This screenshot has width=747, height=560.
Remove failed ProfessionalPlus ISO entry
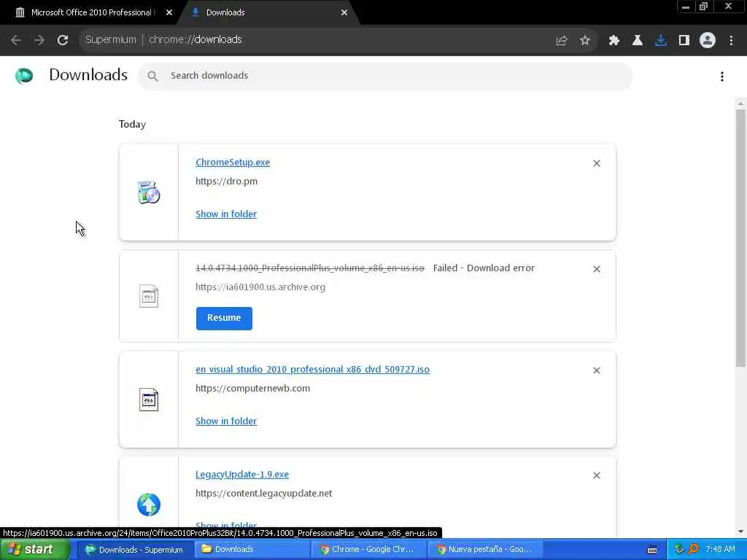[597, 269]
